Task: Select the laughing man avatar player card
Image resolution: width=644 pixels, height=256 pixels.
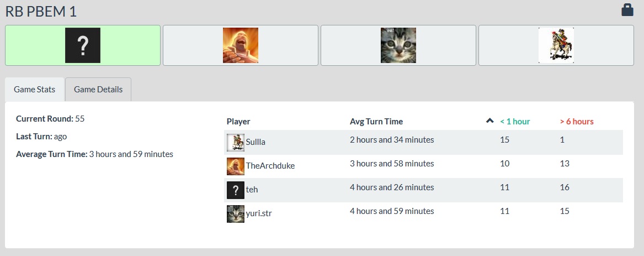Action: click(241, 45)
